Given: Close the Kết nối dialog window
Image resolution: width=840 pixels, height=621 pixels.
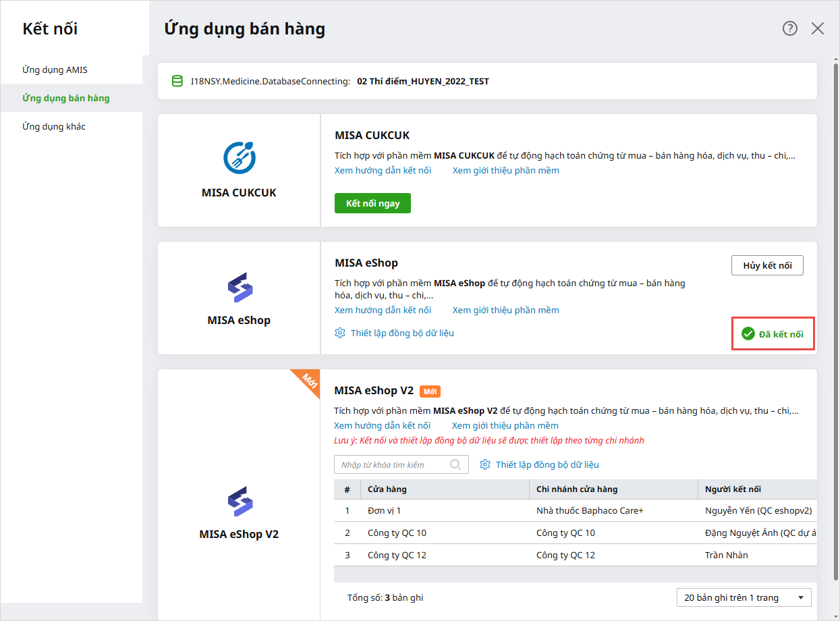Looking at the screenshot, I should [818, 28].
